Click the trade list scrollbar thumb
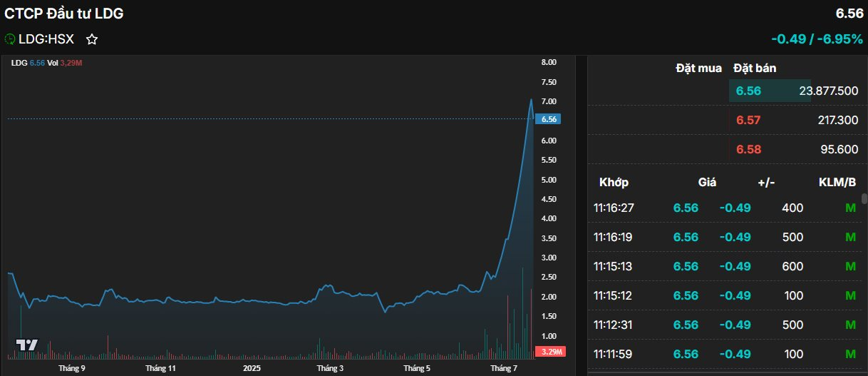Screen dimensions: 868x376 [x=864, y=198]
